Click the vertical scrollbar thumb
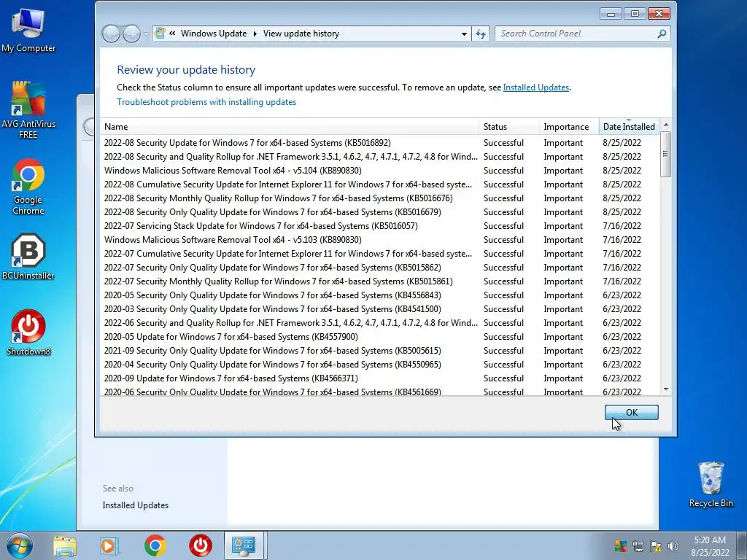This screenshot has width=747, height=560. pyautogui.click(x=666, y=154)
